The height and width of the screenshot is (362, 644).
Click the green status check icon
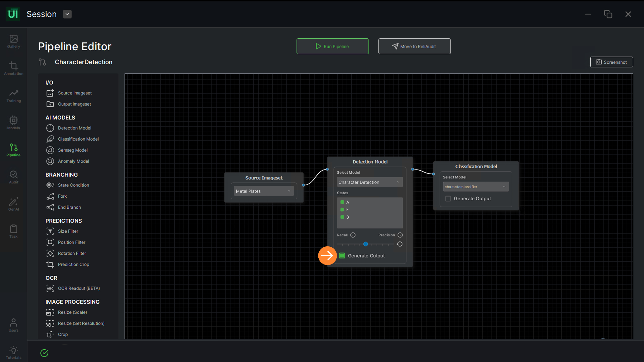coord(44,353)
